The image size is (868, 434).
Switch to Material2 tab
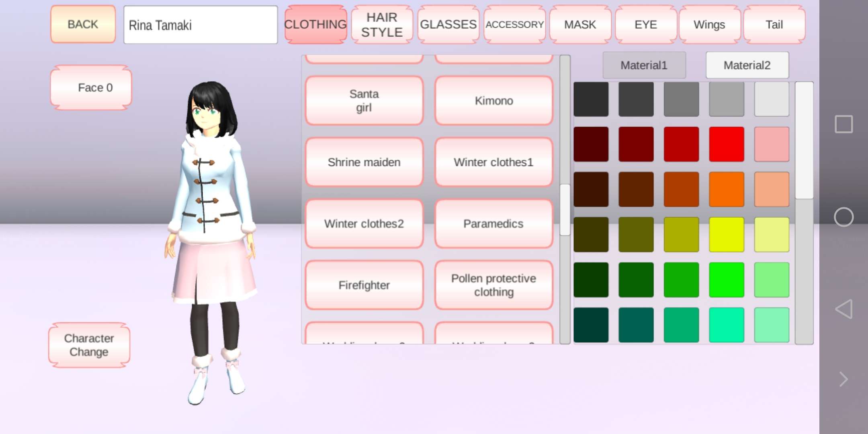pos(747,65)
